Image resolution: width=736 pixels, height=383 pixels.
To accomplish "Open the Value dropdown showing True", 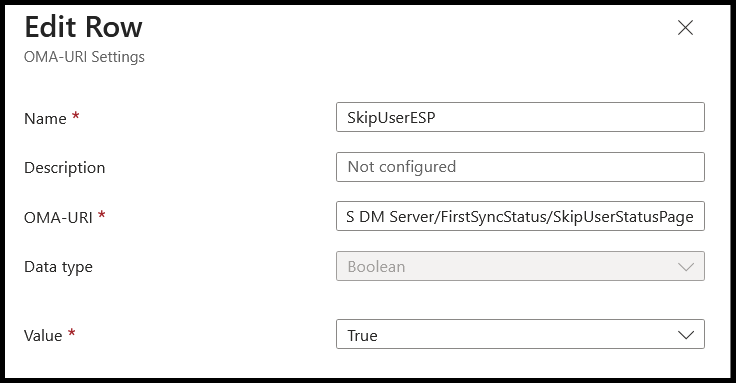I will pyautogui.click(x=520, y=334).
